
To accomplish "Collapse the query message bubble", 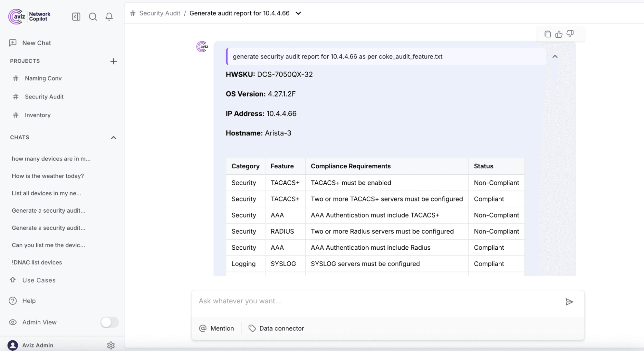I will (x=555, y=56).
